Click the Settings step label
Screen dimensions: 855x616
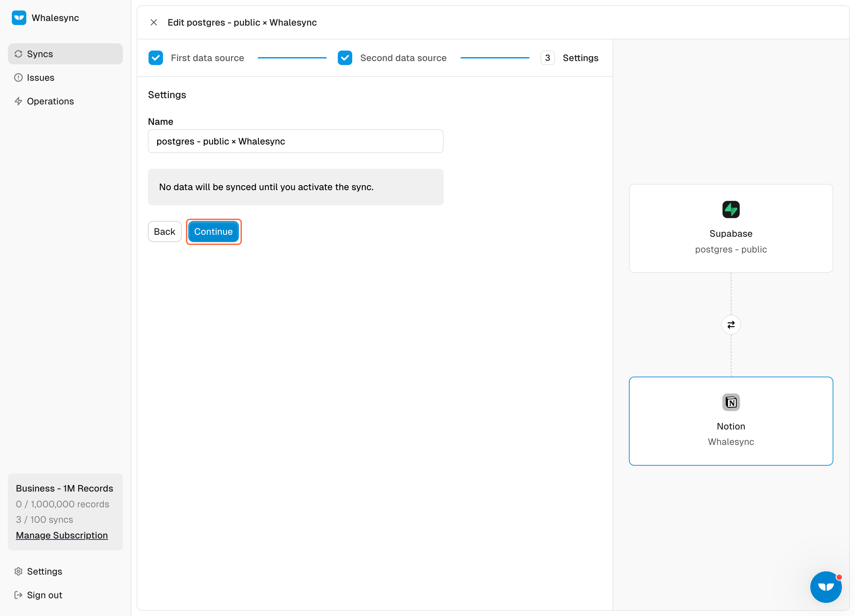pos(581,58)
